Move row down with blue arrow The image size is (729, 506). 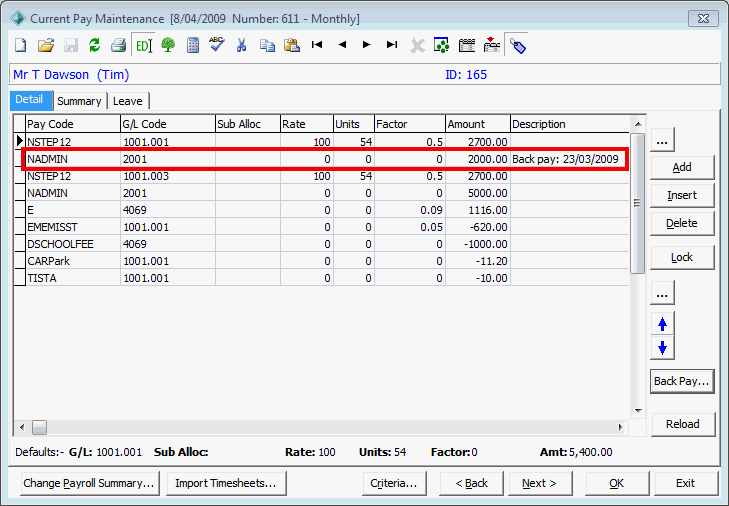[x=663, y=347]
